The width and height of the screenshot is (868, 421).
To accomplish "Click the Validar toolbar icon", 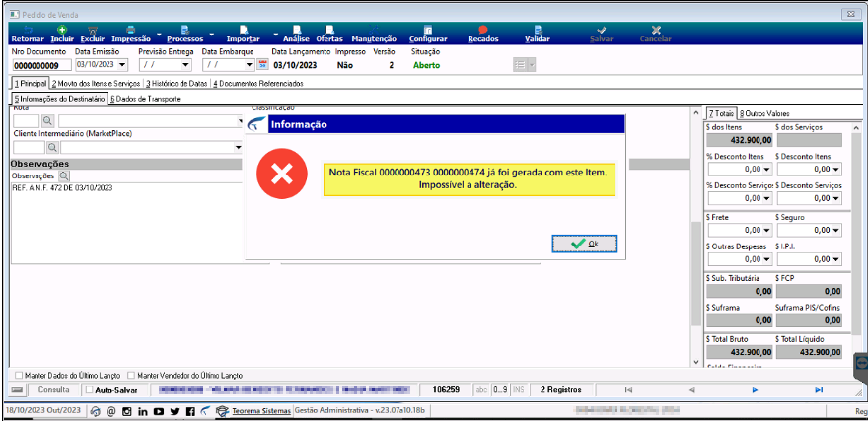I will tap(537, 30).
